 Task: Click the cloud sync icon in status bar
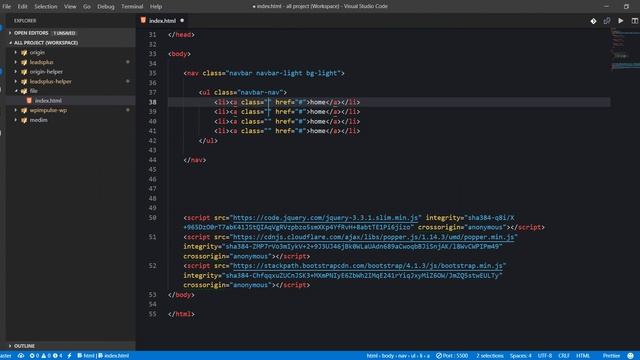21,356
